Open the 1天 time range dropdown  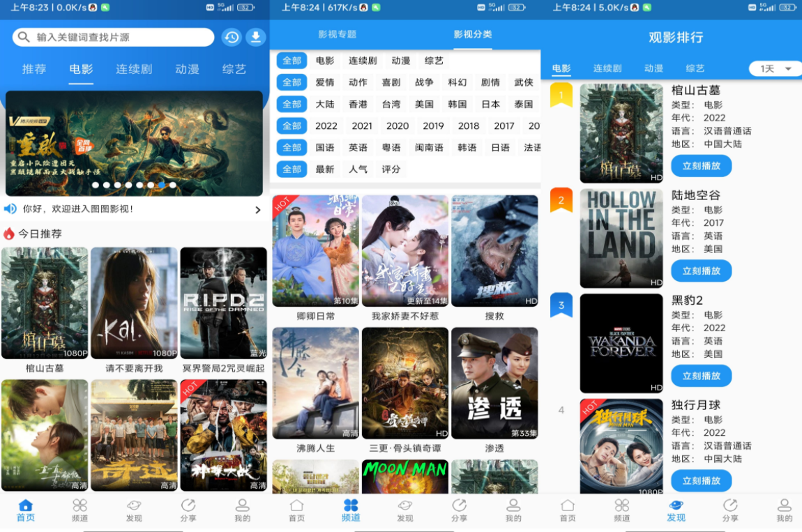pyautogui.click(x=775, y=68)
